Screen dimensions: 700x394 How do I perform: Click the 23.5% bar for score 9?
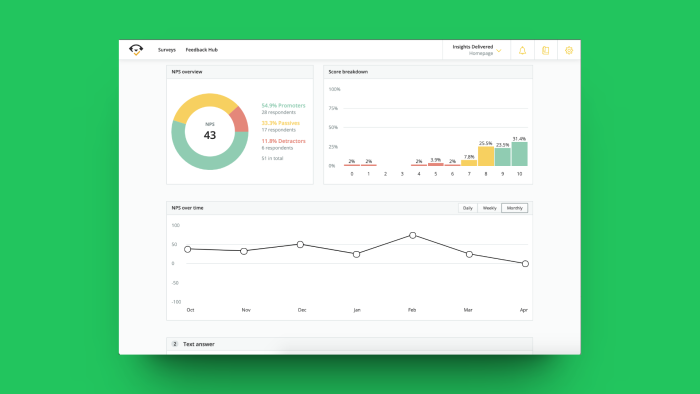tap(503, 157)
